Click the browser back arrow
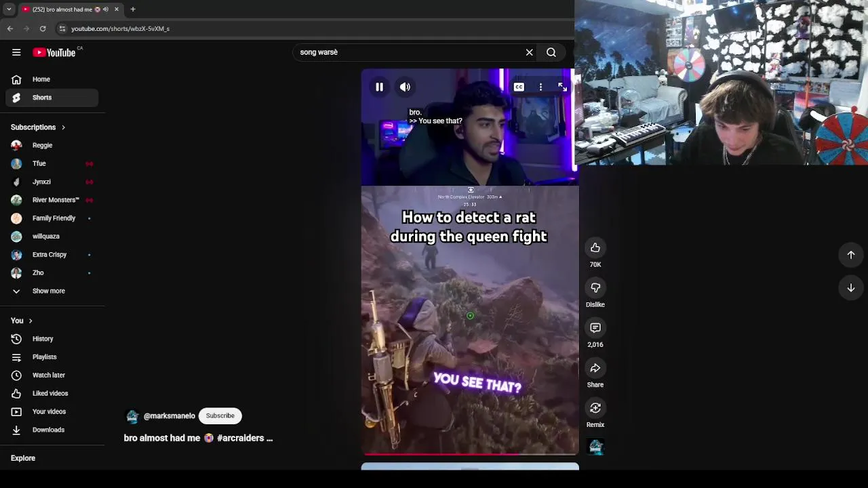868x488 pixels. (10, 28)
